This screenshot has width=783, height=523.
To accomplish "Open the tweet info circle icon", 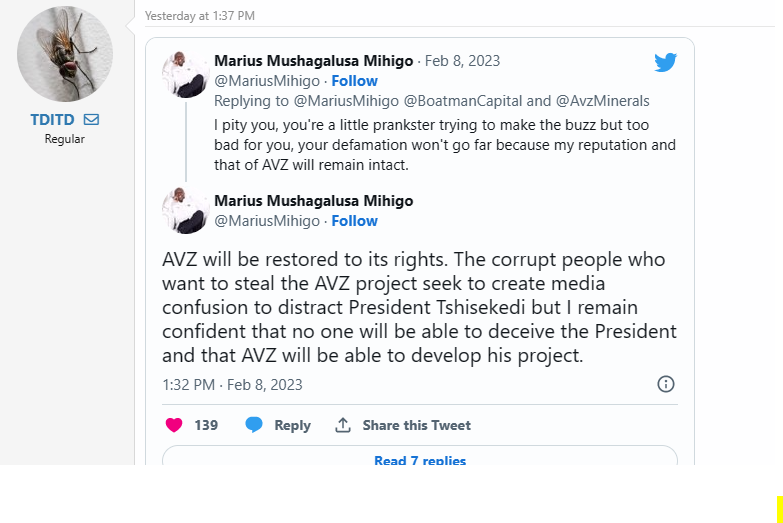I will 666,384.
